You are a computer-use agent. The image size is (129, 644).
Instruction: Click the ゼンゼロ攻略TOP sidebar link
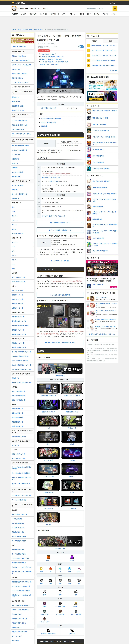[19, 46]
